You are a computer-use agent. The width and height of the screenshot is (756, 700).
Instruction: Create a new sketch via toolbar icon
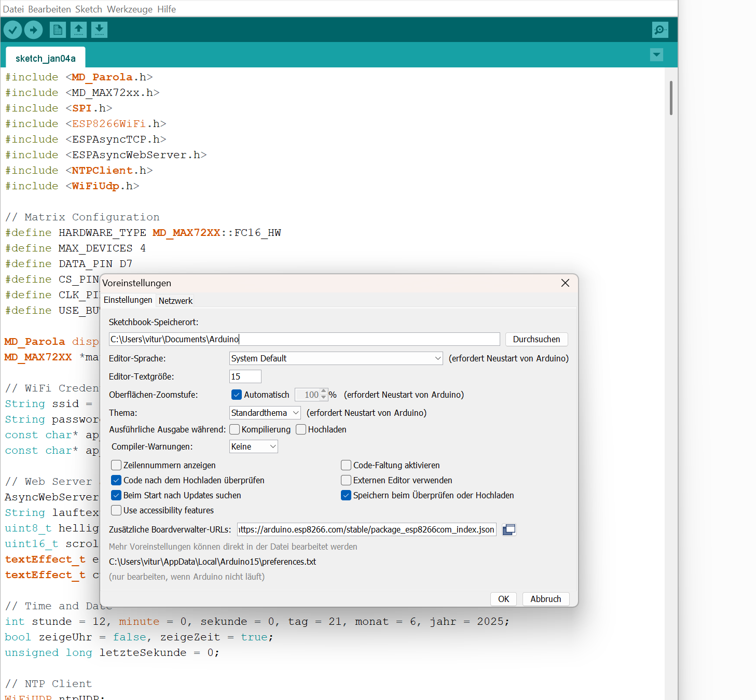pyautogui.click(x=58, y=30)
